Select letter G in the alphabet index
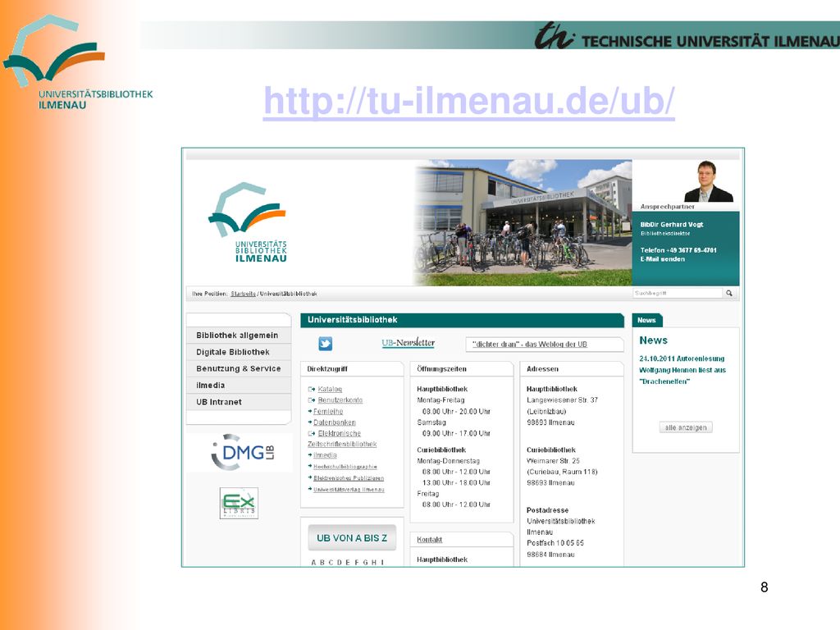Viewport: 840px width, 630px height. tap(365, 563)
